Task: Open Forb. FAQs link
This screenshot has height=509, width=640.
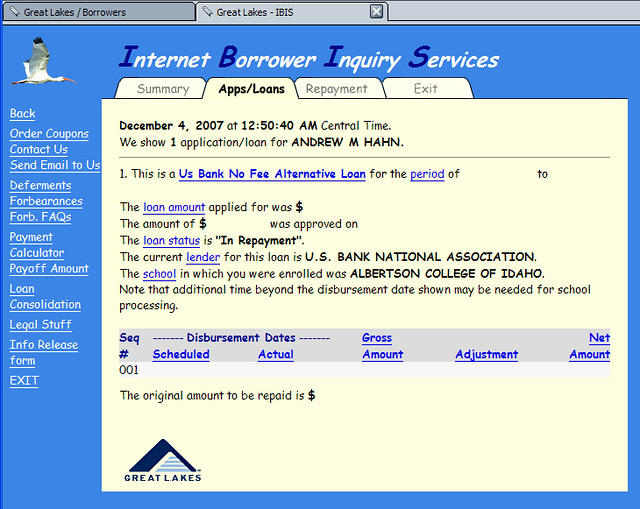Action: [x=40, y=217]
